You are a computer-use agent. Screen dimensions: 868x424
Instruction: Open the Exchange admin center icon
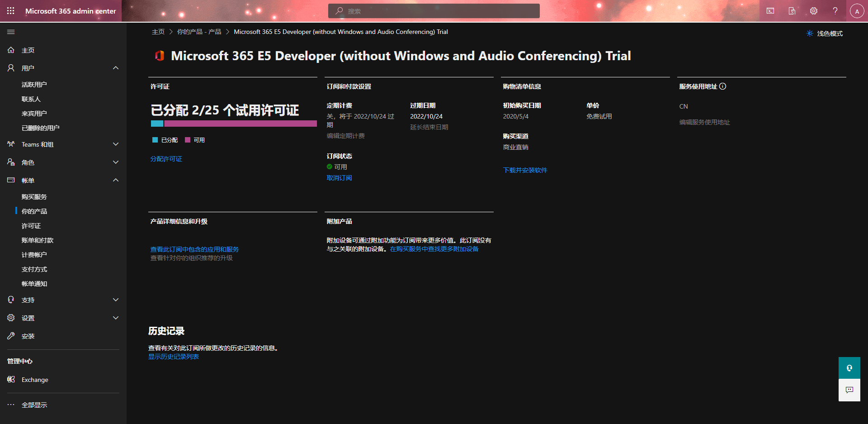tap(11, 380)
